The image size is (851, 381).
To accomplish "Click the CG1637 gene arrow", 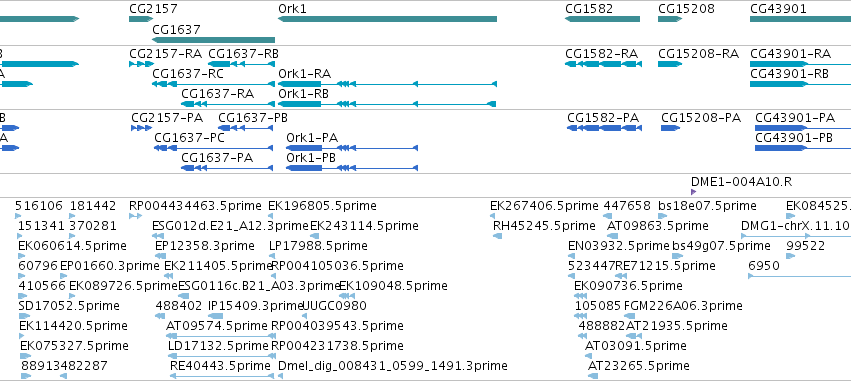I will tap(213, 40).
